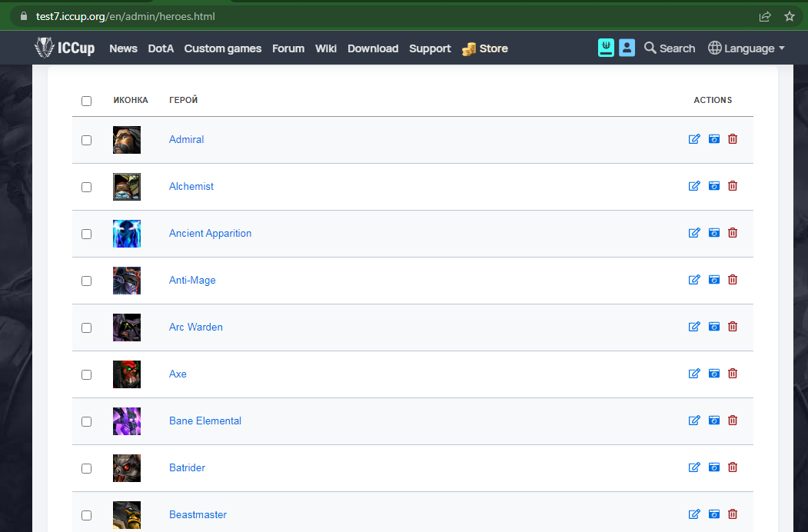This screenshot has height=532, width=808.
Task: Bookmark this page with star icon
Action: click(x=789, y=16)
